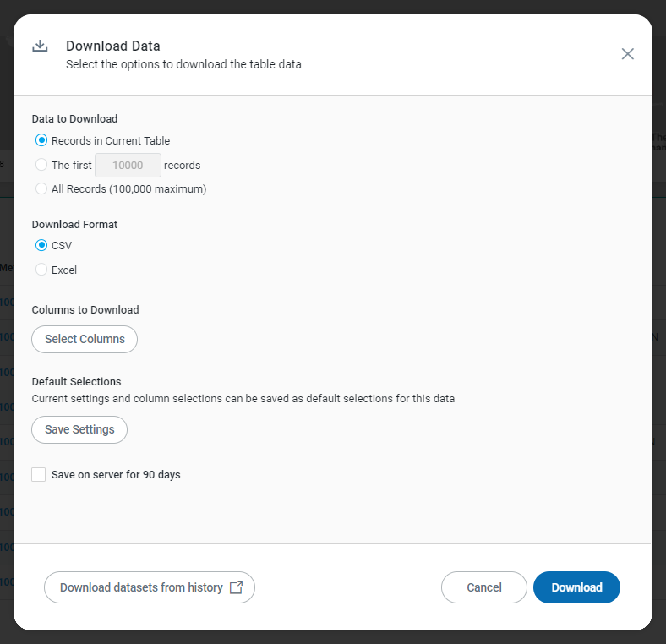
Task: Choose All Records (100,000 maximum)
Action: pos(41,189)
